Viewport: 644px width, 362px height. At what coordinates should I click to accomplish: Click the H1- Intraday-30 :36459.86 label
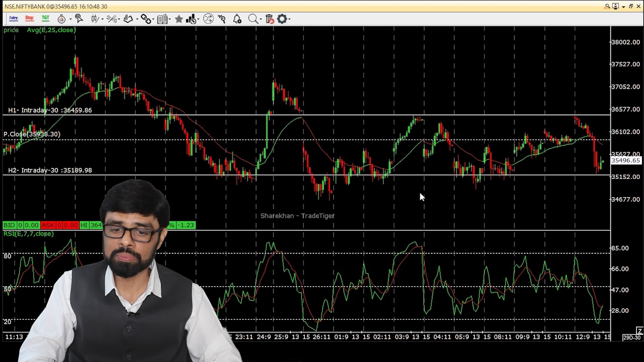[x=50, y=110]
